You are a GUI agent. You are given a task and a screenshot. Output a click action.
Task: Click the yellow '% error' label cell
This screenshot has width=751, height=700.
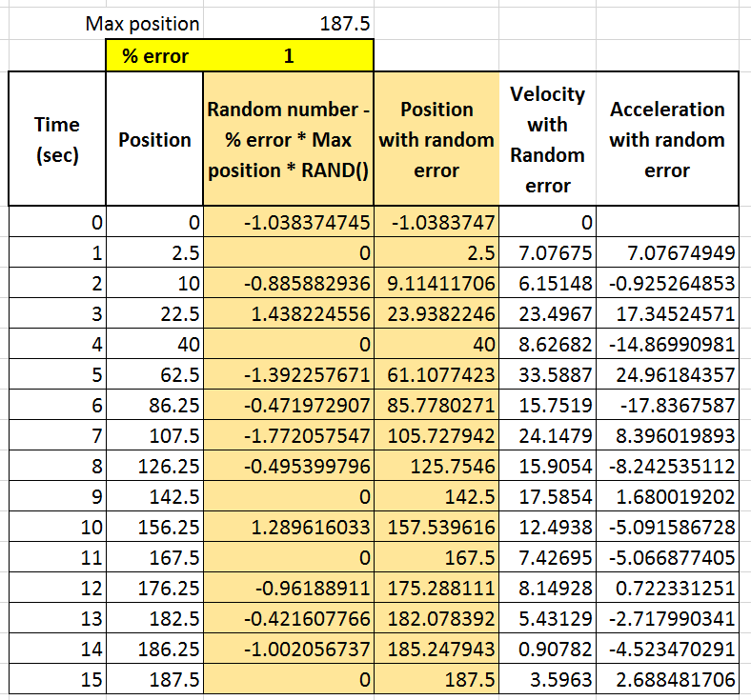click(154, 56)
